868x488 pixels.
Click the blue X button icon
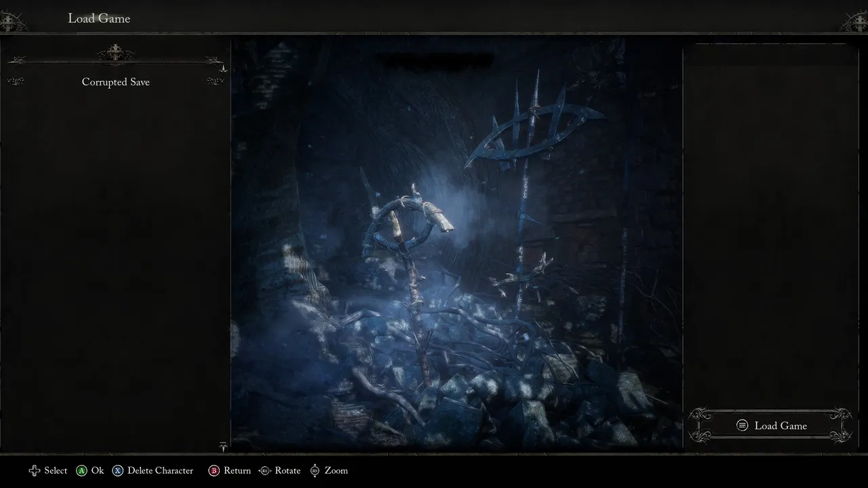tap(117, 470)
